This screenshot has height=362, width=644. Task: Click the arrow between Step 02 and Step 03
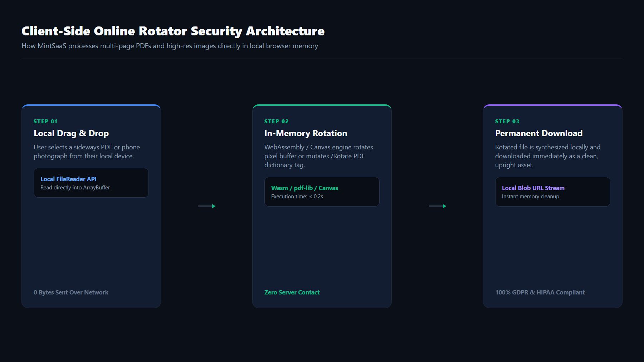438,206
